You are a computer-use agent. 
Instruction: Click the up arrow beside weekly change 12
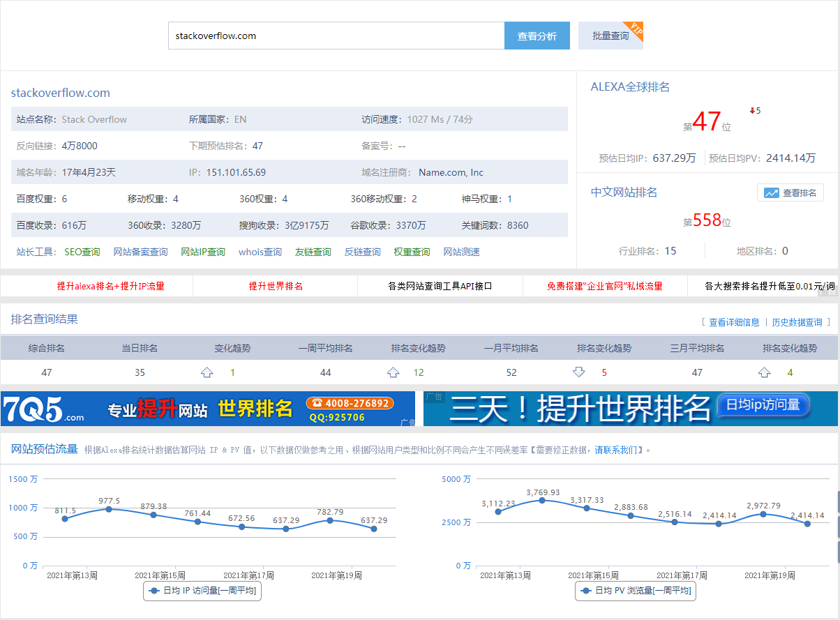[393, 372]
